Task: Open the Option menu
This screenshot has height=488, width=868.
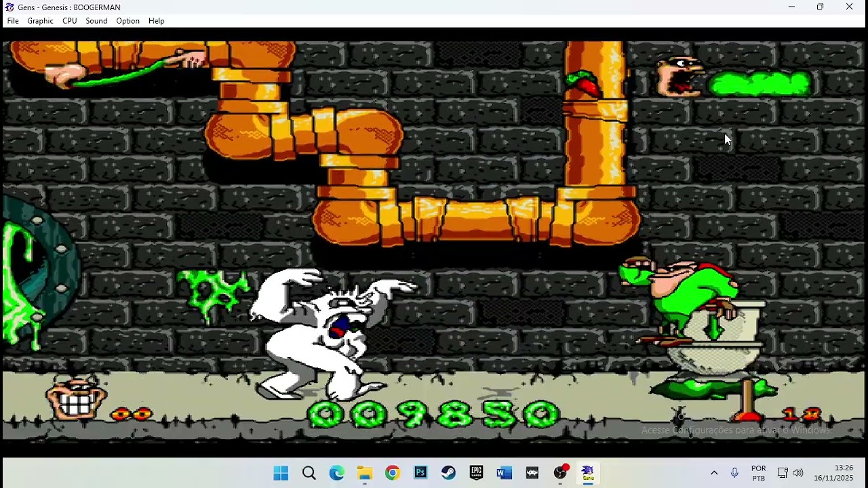Action: coord(127,21)
